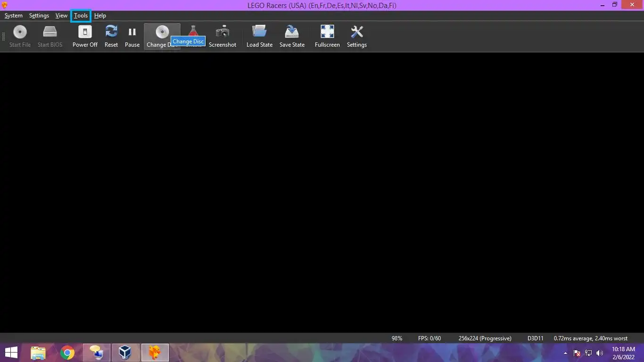644x362 pixels.
Task: Launch Google Chrome from the taskbar
Action: tap(67, 353)
